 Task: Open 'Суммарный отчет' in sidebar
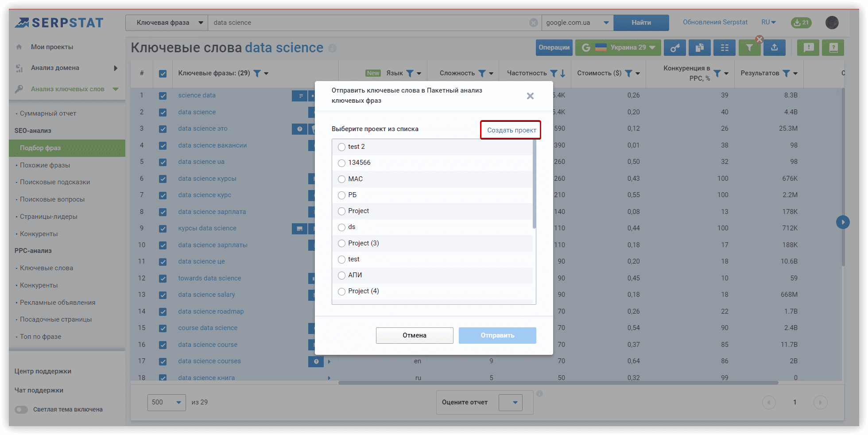click(x=48, y=113)
